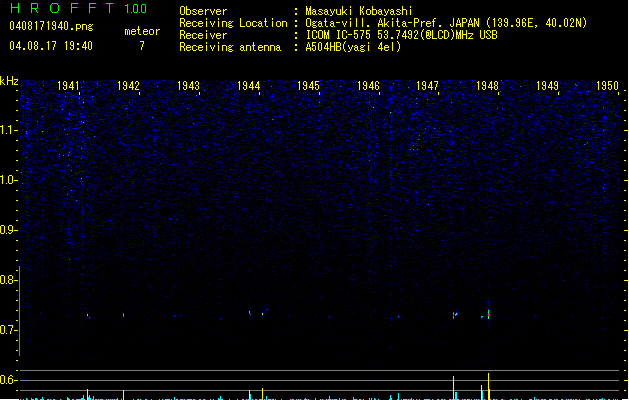Viewport: 629px width, 400px height.
Task: Click the 1.1 kHz frequency label
Action: click(8, 130)
